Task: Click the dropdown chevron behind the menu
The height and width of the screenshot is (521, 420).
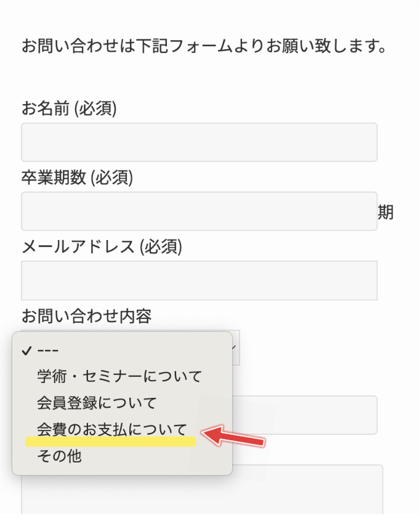Action: pyautogui.click(x=235, y=348)
